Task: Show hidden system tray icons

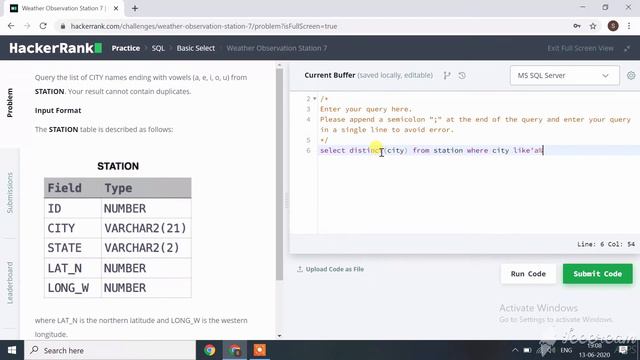Action: click(515, 350)
